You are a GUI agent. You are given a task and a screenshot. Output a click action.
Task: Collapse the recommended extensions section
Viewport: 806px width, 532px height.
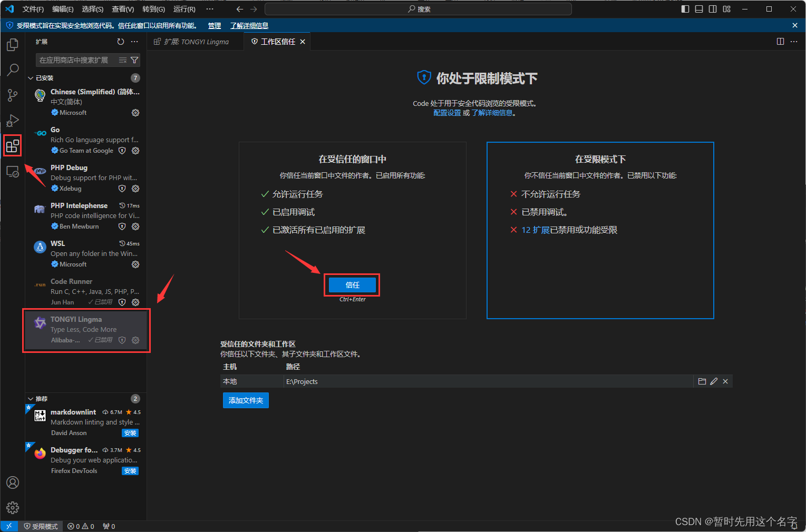pyautogui.click(x=31, y=399)
